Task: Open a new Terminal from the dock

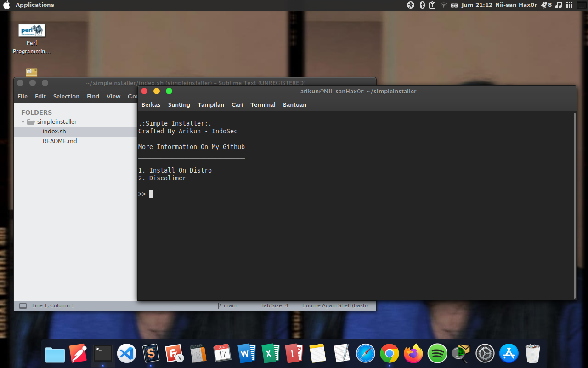Action: (102, 353)
